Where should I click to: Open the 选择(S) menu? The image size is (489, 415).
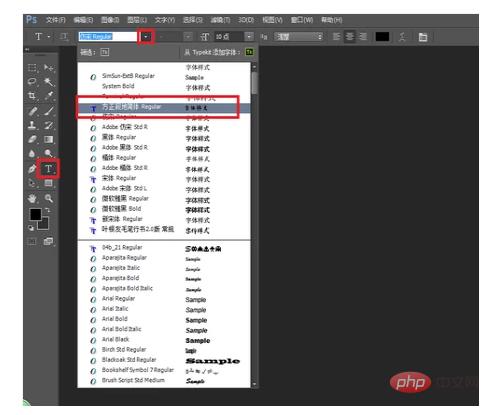point(192,20)
